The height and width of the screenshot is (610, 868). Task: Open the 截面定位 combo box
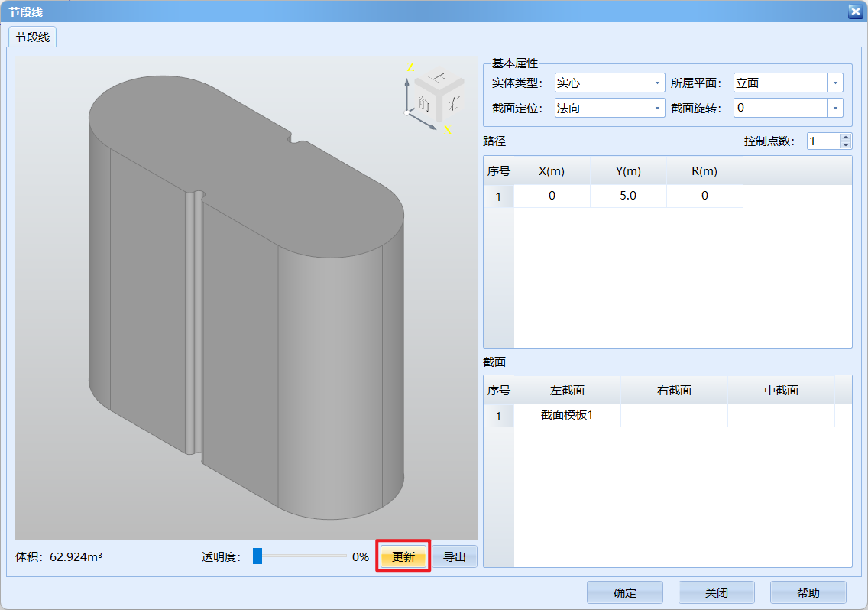pos(657,109)
